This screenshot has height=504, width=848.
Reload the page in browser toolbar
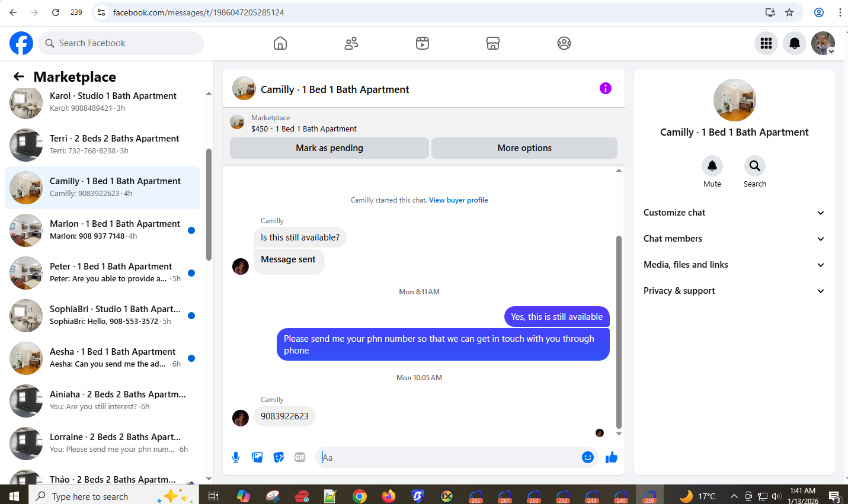click(56, 12)
